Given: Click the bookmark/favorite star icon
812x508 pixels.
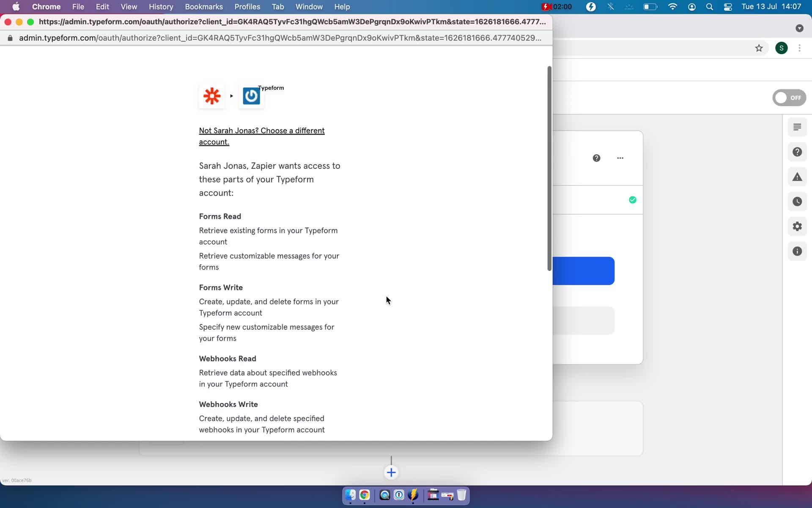Looking at the screenshot, I should click(x=759, y=48).
